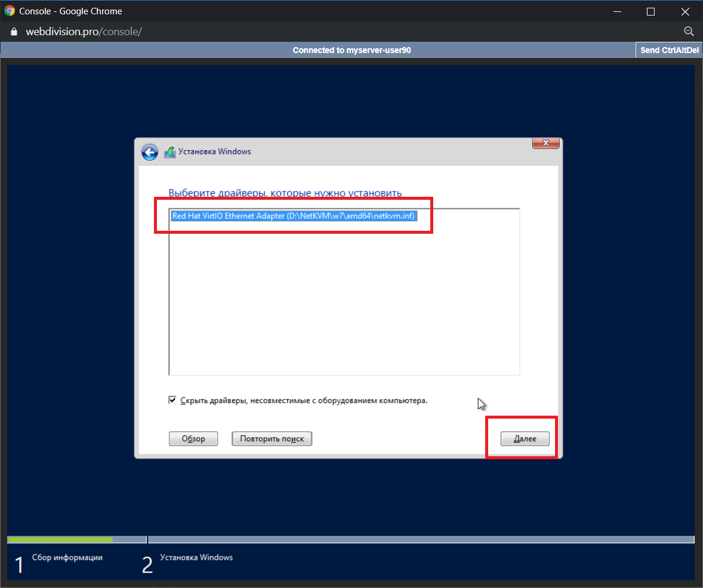
Task: Maximize the Chrome console window
Action: click(x=650, y=11)
